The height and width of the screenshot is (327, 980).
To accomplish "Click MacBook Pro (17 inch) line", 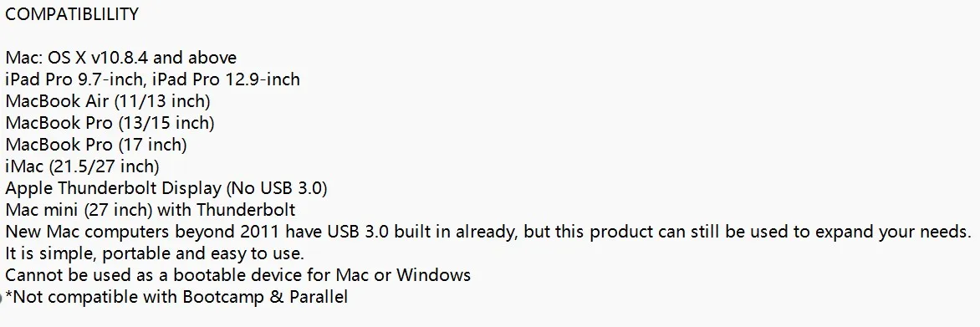I will [96, 145].
